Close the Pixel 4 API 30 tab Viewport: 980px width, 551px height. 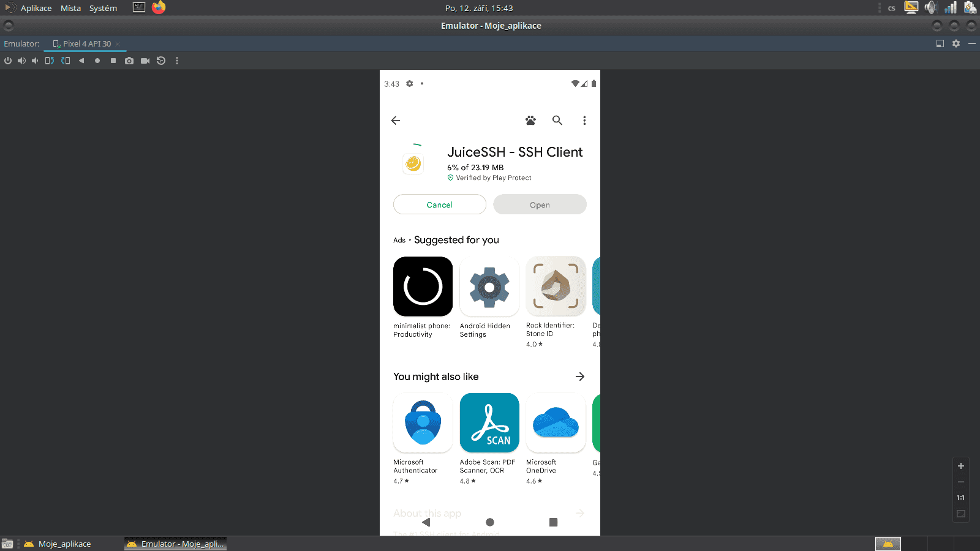click(118, 44)
